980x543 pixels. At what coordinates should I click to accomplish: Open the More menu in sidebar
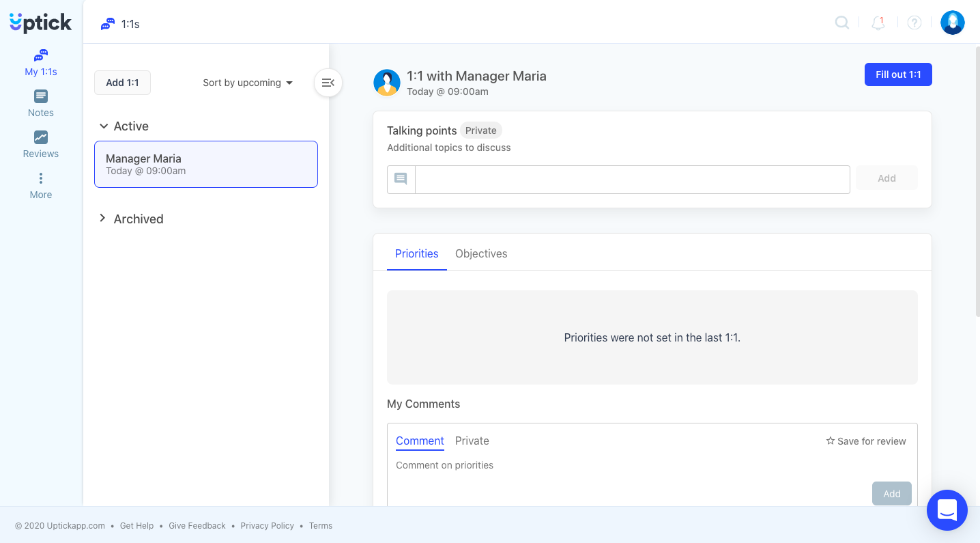[41, 186]
